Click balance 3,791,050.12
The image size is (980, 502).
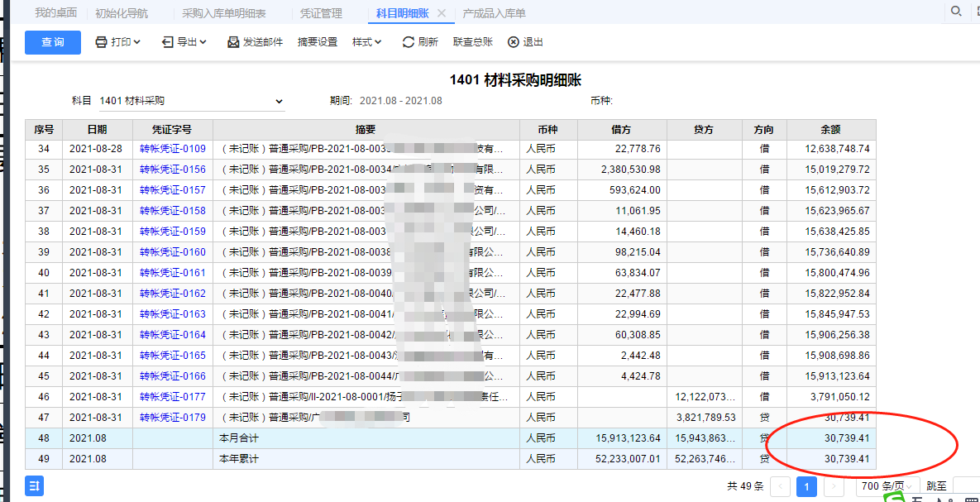(839, 396)
